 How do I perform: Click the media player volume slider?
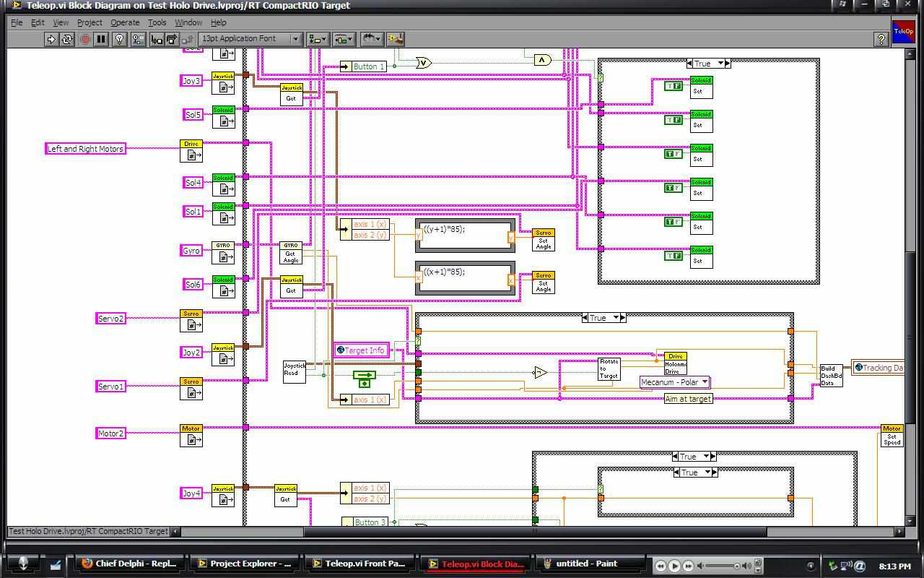coord(720,566)
